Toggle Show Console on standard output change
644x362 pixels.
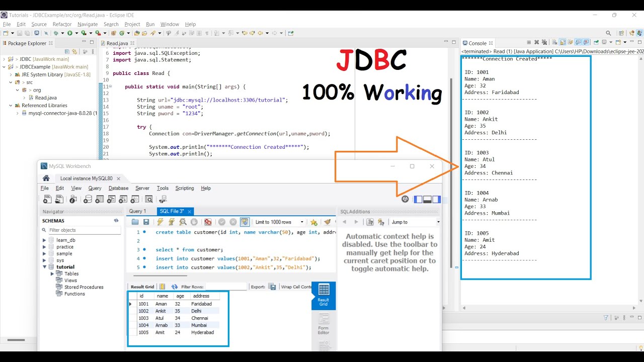[578, 42]
